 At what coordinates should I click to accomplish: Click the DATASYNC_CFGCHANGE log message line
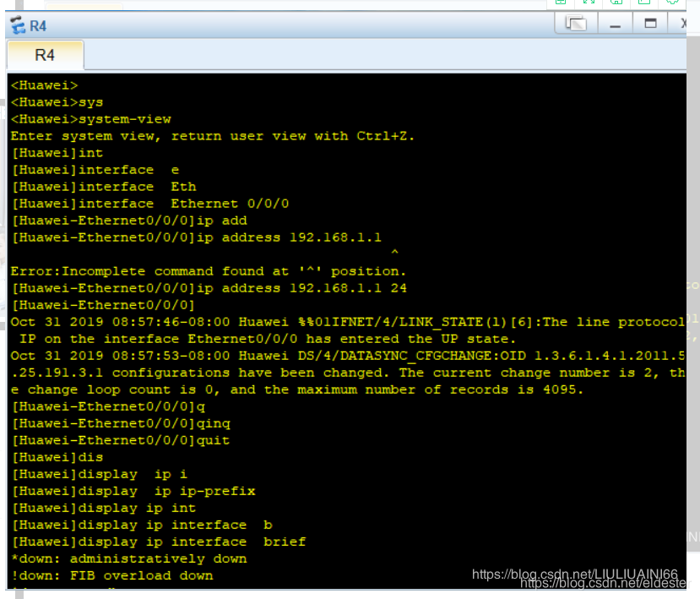(x=348, y=356)
